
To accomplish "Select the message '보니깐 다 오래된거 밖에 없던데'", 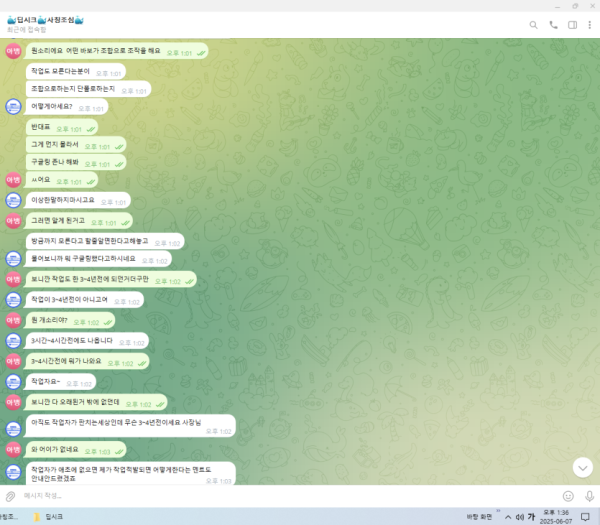I will click(x=96, y=402).
